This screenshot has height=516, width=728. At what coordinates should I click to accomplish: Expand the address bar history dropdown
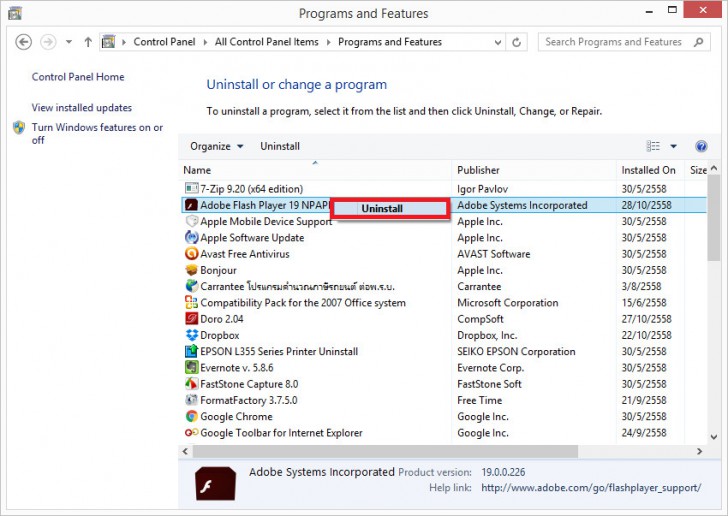[498, 42]
